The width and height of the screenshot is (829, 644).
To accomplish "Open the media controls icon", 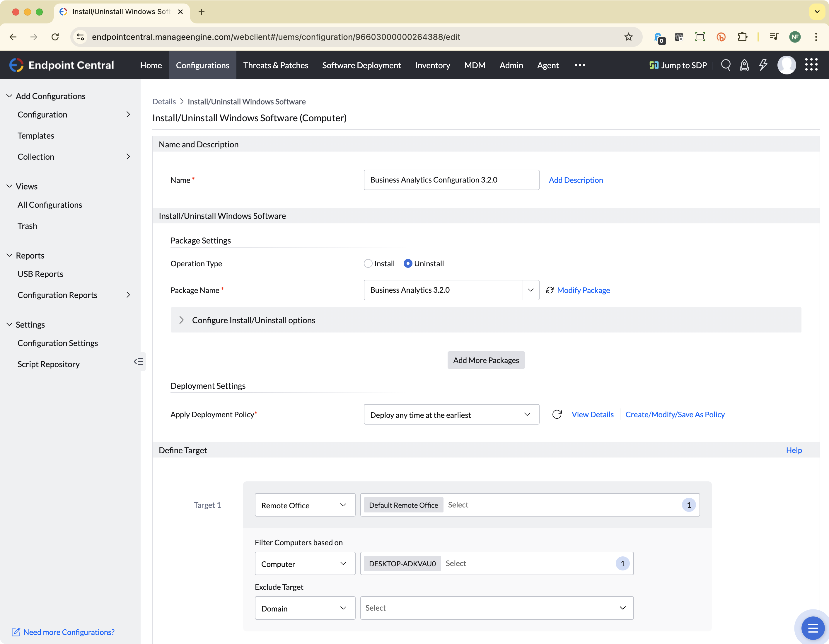I will [773, 37].
